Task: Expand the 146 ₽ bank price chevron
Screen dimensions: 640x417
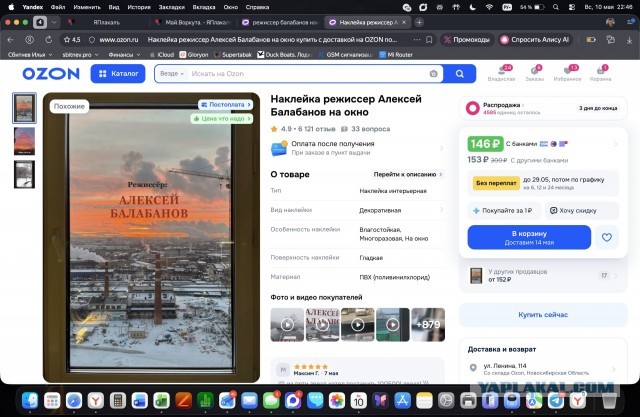Action: tap(616, 144)
